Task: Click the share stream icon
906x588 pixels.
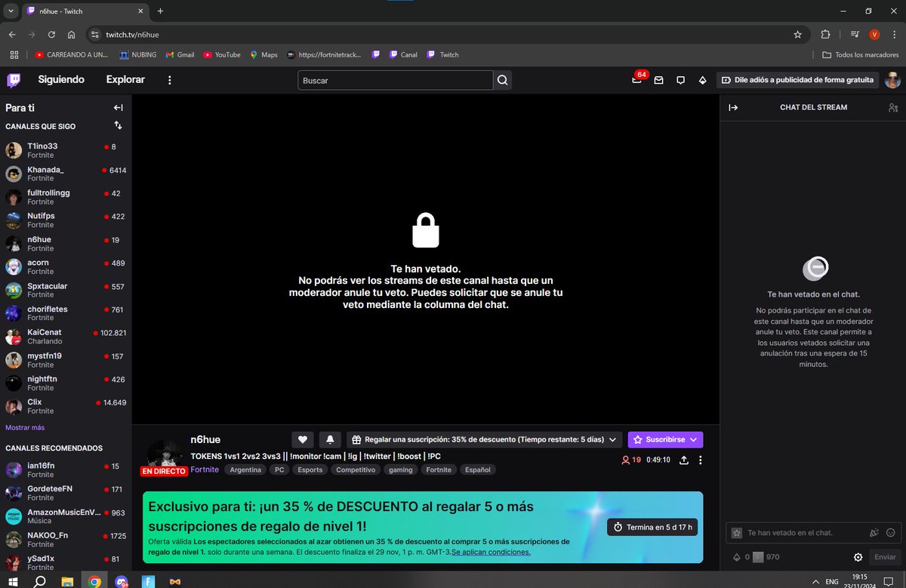Action: pyautogui.click(x=684, y=460)
